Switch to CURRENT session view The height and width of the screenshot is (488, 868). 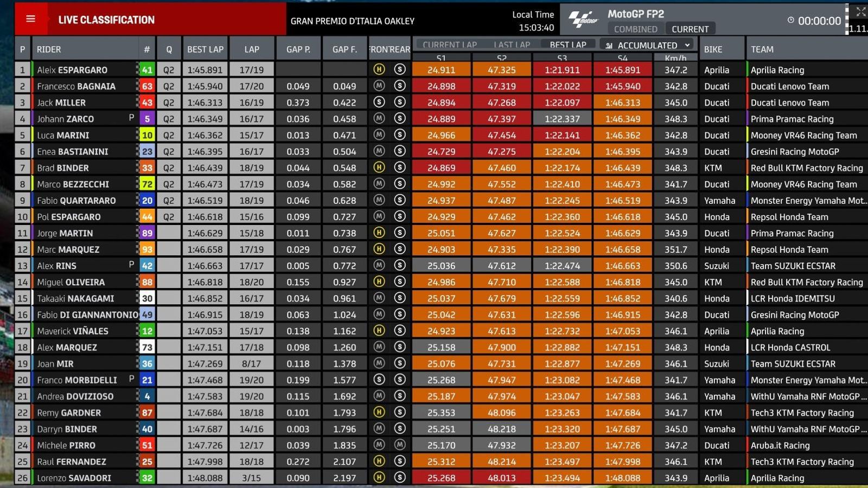point(690,29)
